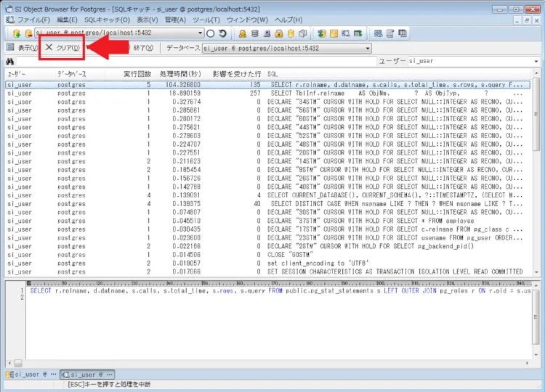Click the gray database stack icon
The height and width of the screenshot is (392, 545).
pyautogui.click(x=255, y=33)
